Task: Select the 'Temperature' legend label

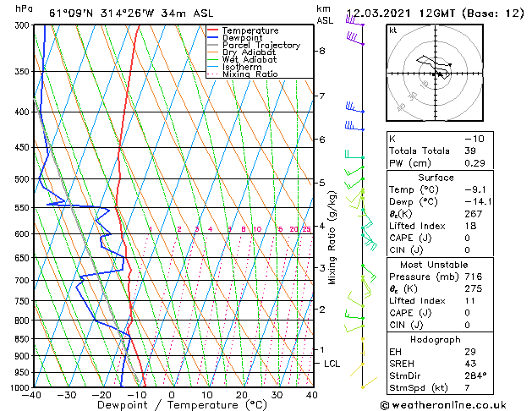Action: 250,30
